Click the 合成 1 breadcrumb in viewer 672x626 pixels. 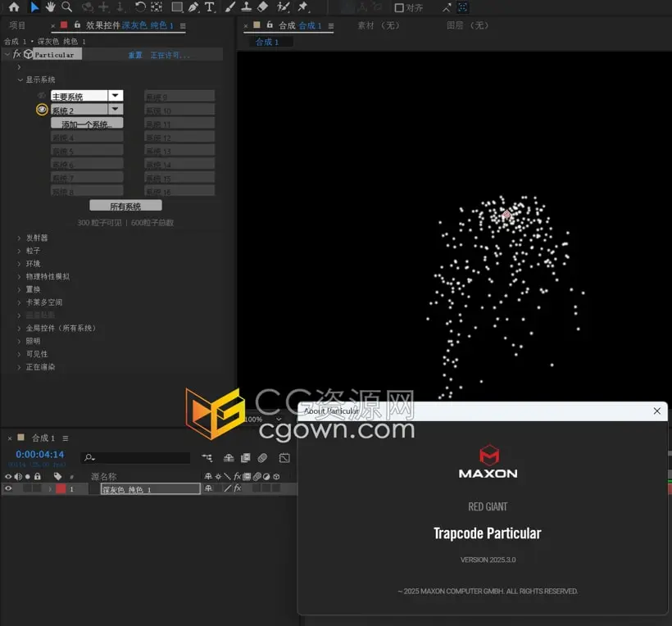tap(267, 42)
